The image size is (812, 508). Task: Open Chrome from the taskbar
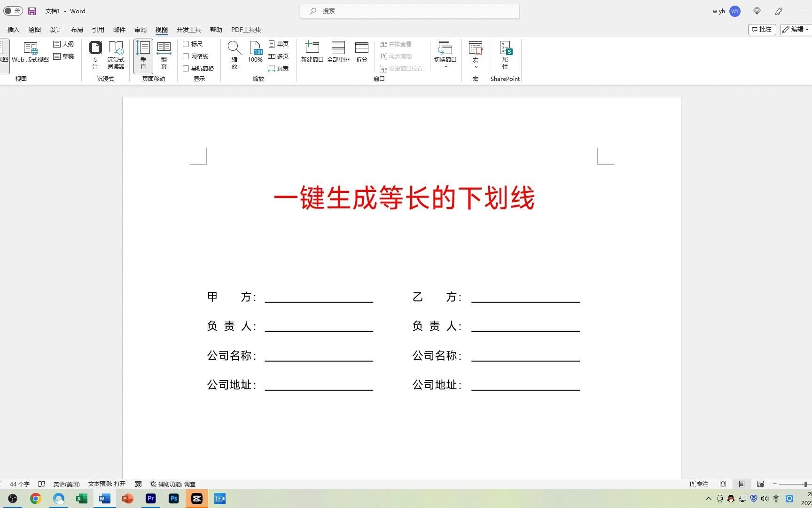35,499
